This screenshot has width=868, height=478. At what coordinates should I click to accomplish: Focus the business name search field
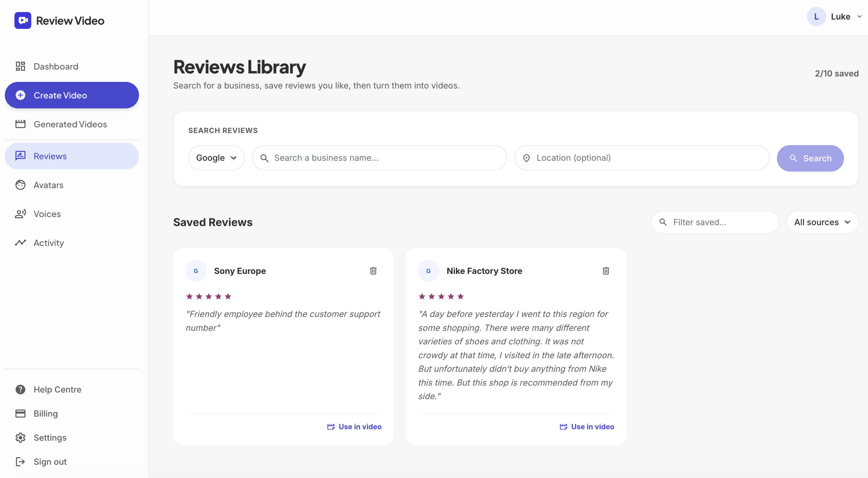click(380, 158)
